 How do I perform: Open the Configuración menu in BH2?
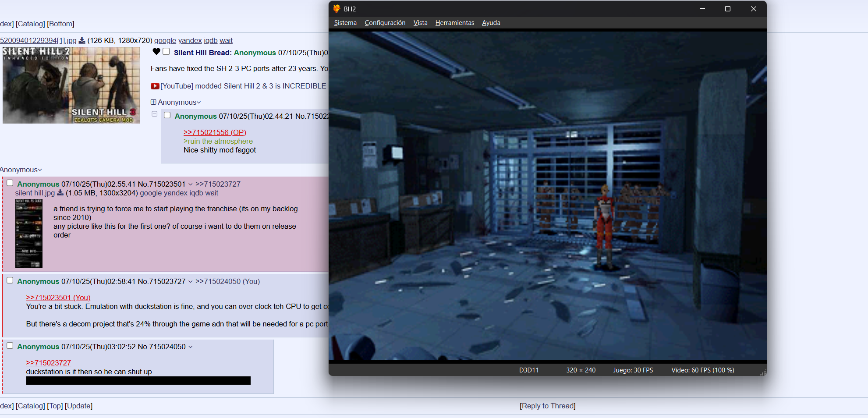coord(385,23)
